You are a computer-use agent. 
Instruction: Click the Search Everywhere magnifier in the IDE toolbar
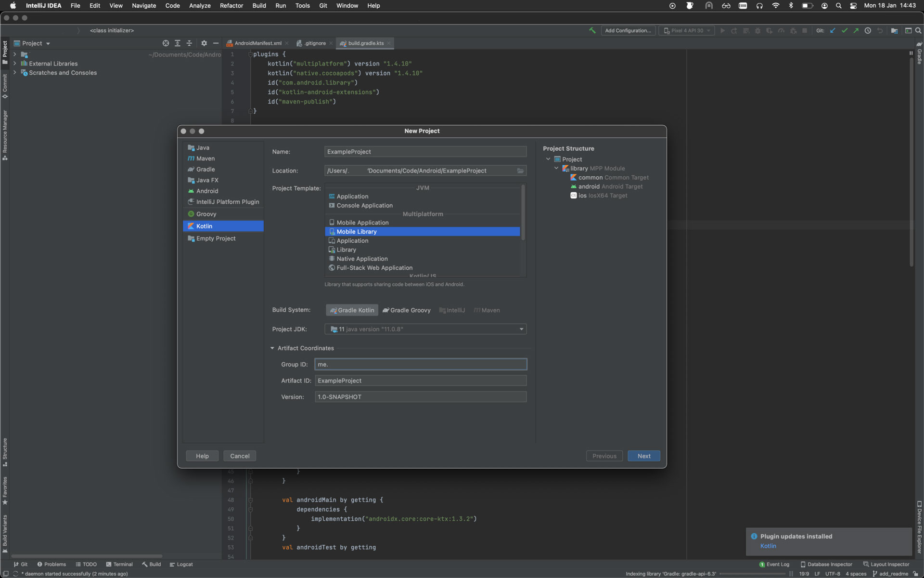tap(918, 30)
